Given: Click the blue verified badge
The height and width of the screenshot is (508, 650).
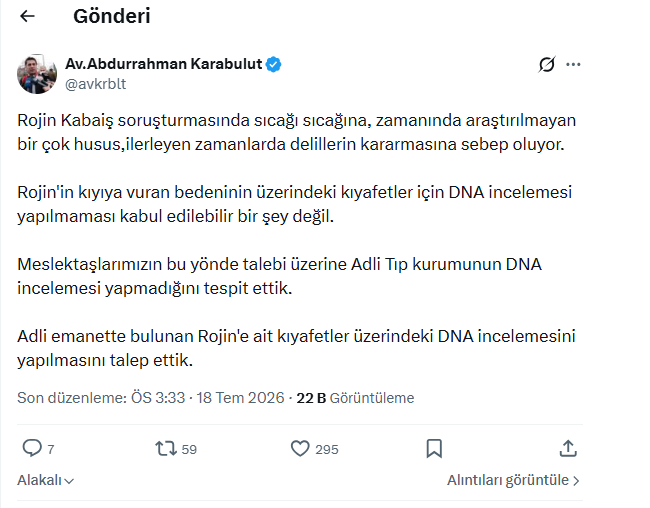Looking at the screenshot, I should pos(274,64).
